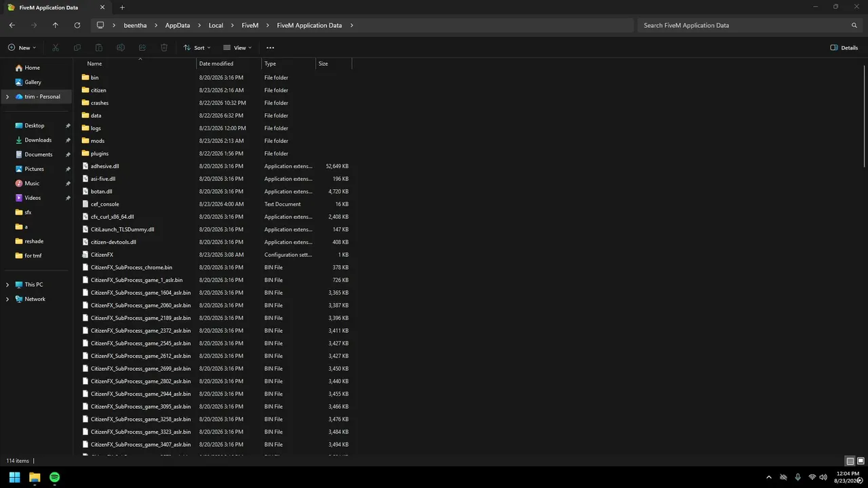Go up one folder level
This screenshot has width=868, height=488.
(56, 25)
